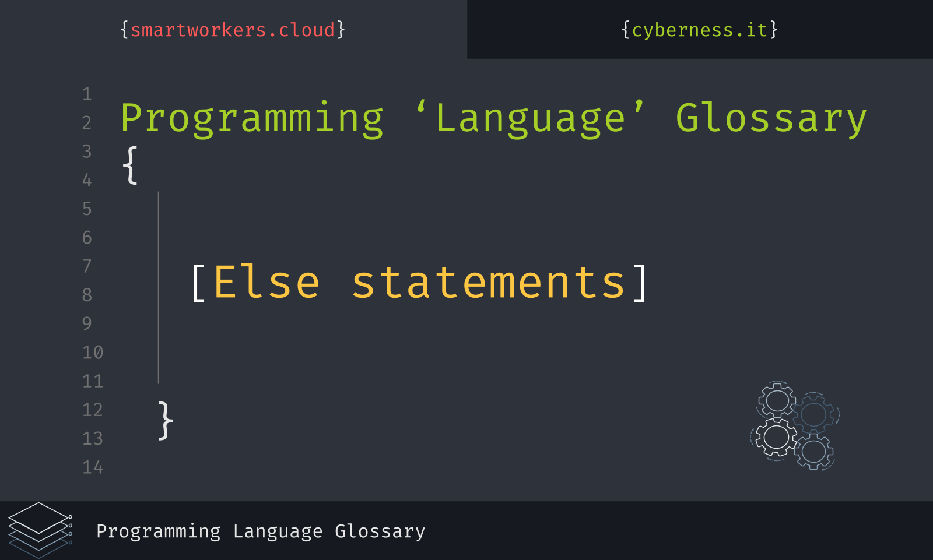Click line number 14 in gutter
933x560 pixels.
pos(93,467)
